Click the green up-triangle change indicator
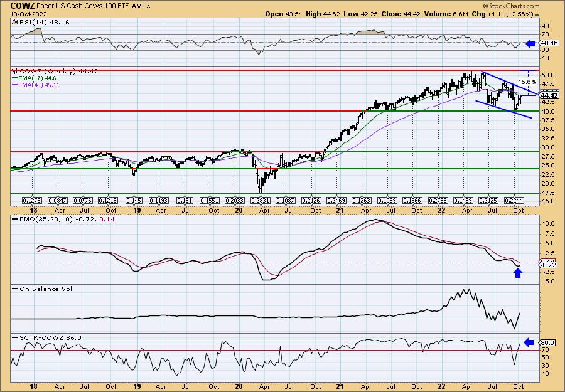This screenshot has height=392, width=565. pyautogui.click(x=537, y=14)
